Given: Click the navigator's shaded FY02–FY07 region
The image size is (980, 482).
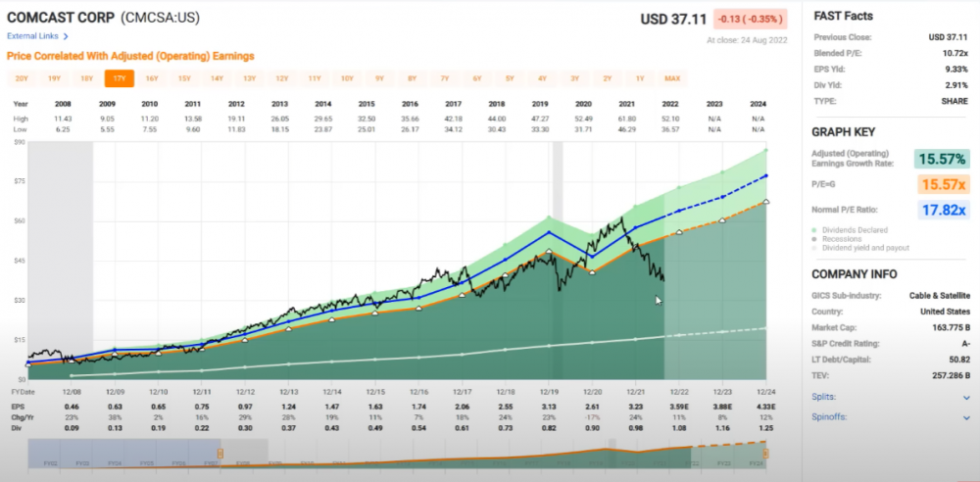Looking at the screenshot, I should pos(123,454).
